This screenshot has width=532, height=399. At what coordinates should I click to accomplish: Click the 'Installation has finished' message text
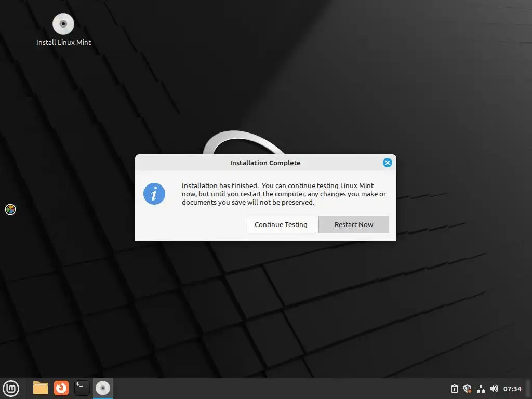[284, 194]
